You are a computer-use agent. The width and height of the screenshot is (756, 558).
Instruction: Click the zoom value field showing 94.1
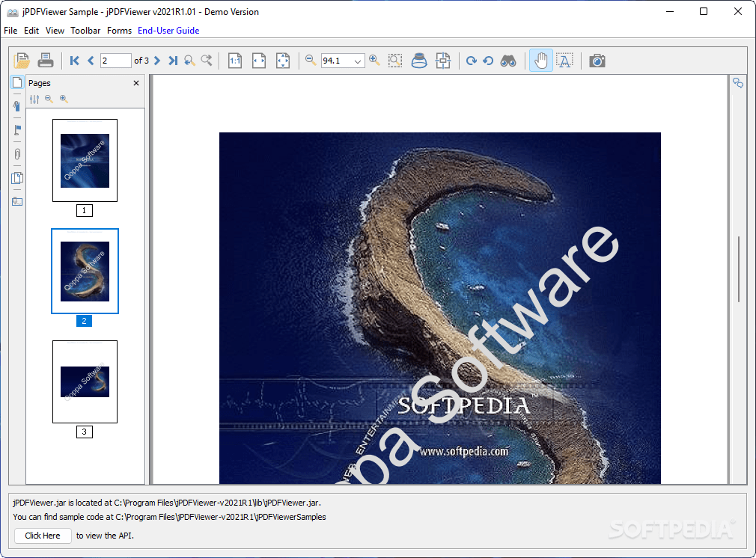337,61
